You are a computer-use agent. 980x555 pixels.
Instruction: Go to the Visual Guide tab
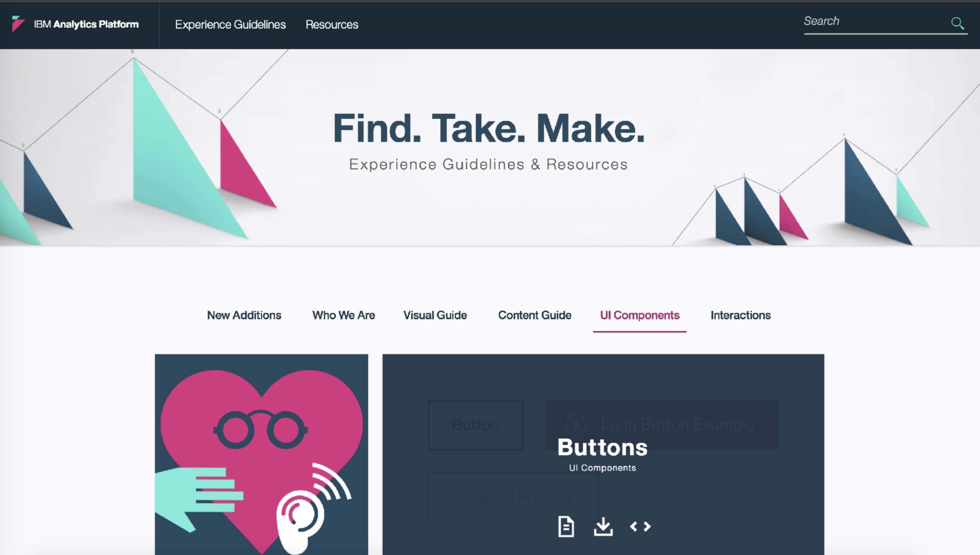[435, 315]
